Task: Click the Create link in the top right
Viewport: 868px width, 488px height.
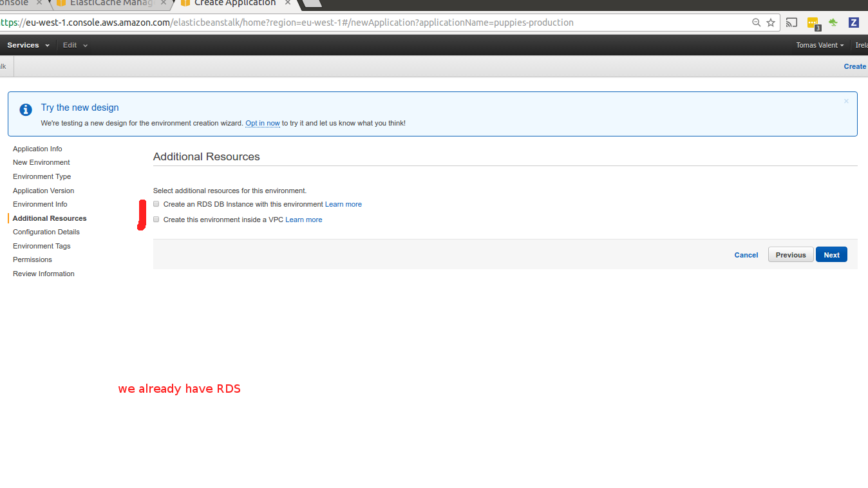Action: click(855, 66)
